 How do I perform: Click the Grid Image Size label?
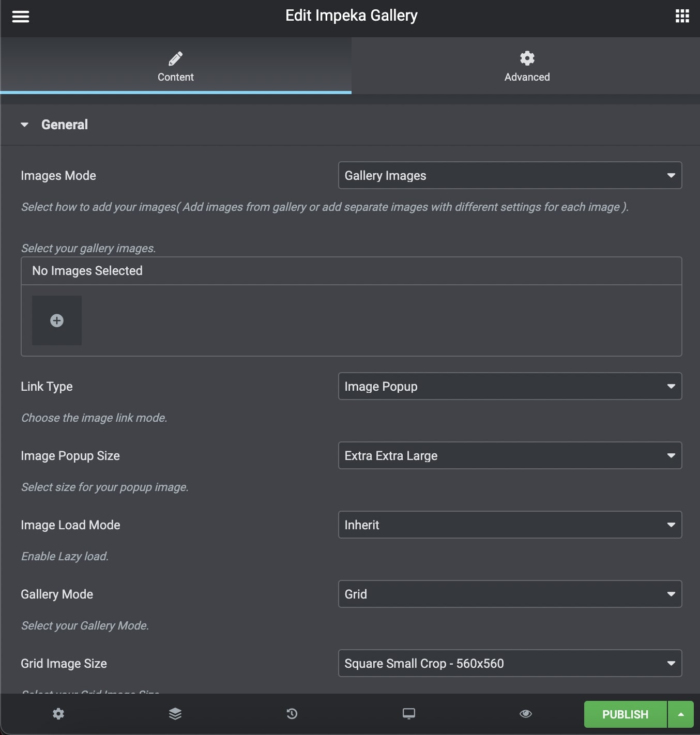(64, 664)
